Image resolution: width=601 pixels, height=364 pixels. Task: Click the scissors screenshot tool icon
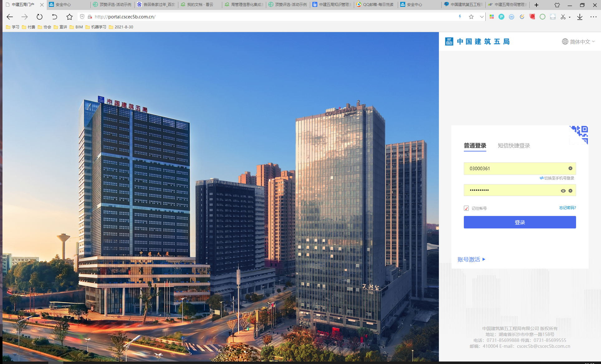point(563,17)
